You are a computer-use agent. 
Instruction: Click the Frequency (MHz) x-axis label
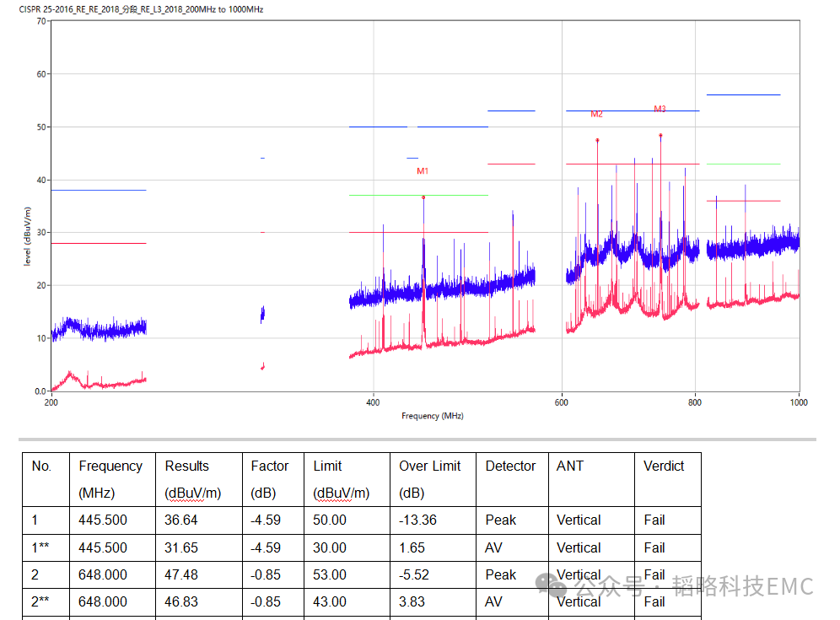pyautogui.click(x=432, y=416)
